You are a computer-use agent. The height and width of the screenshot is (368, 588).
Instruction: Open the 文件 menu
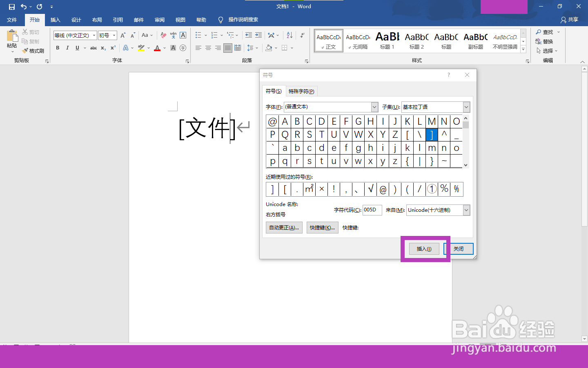pos(12,20)
